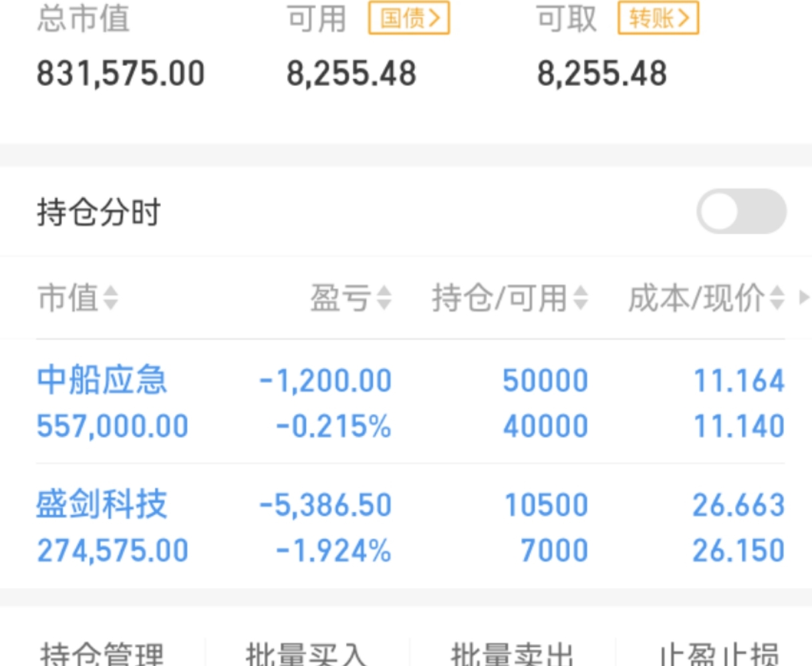The width and height of the screenshot is (812, 666).
Task: Click the current price 26.150
Action: 738,550
